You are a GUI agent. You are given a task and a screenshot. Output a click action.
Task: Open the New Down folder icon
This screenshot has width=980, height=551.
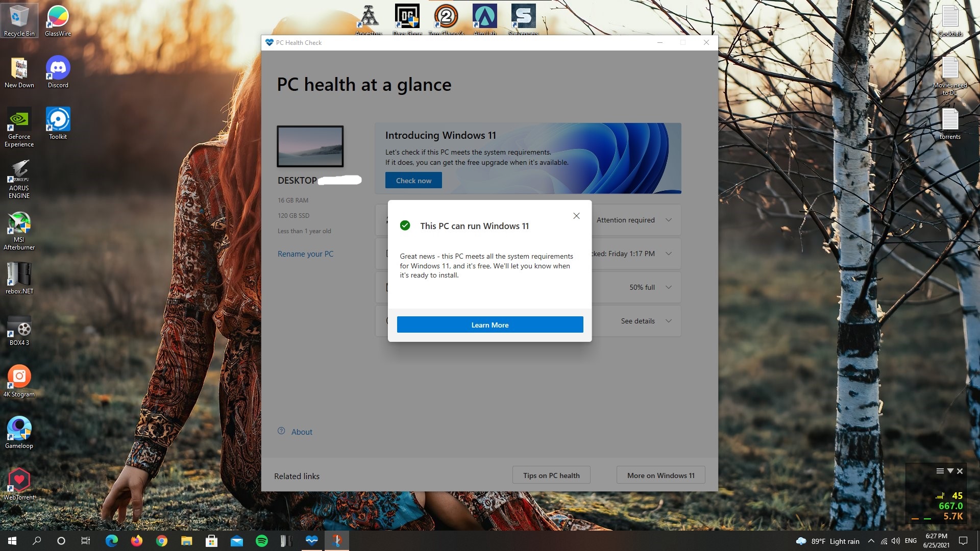click(19, 72)
